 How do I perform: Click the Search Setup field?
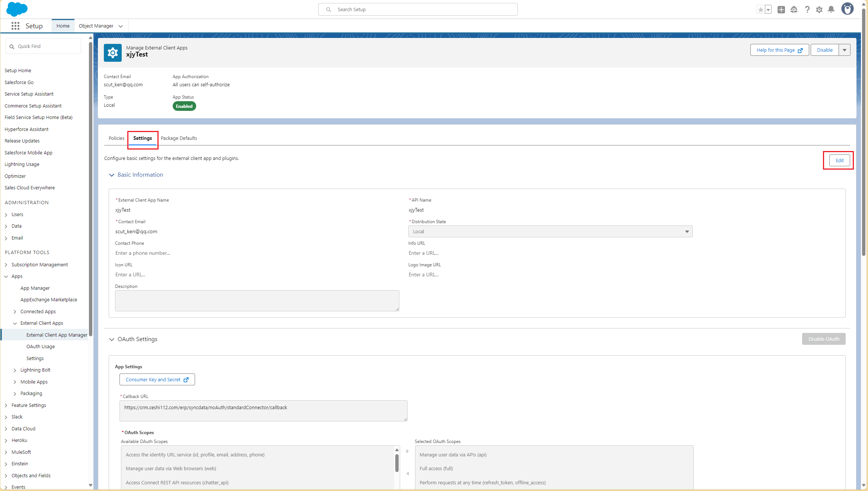click(x=418, y=9)
